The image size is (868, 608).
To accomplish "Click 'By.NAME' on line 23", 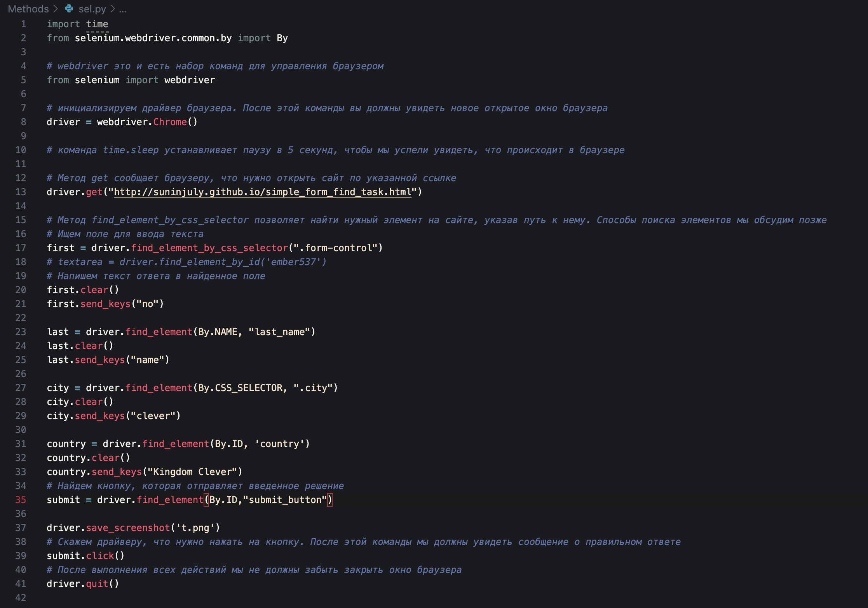I will click(x=218, y=332).
